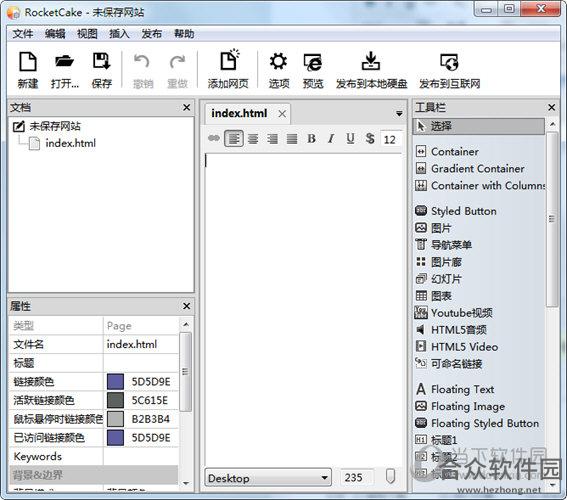The height and width of the screenshot is (500, 567).
Task: Click the insert hyperlink chain icon
Action: point(214,138)
